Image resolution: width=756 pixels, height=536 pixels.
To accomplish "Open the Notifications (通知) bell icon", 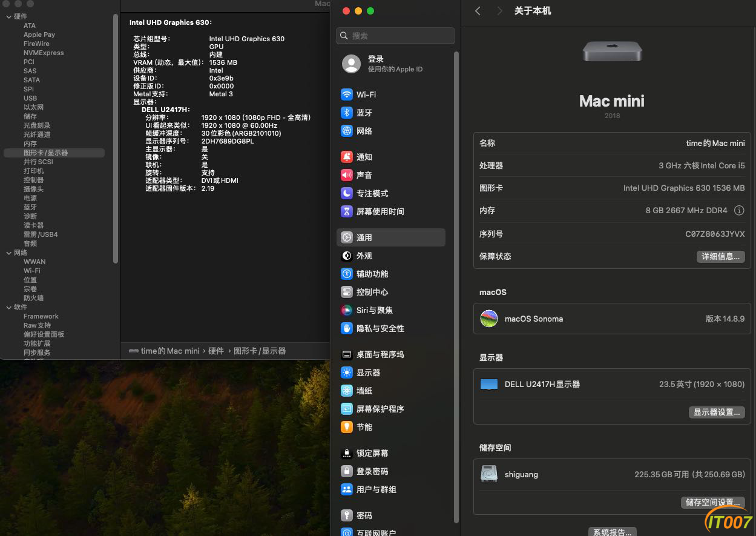I will 347,157.
